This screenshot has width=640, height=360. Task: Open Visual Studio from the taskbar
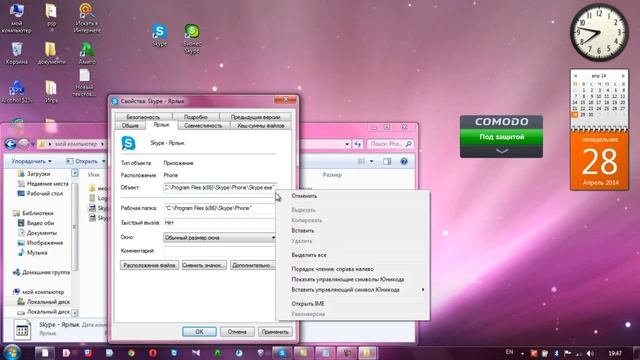196,353
